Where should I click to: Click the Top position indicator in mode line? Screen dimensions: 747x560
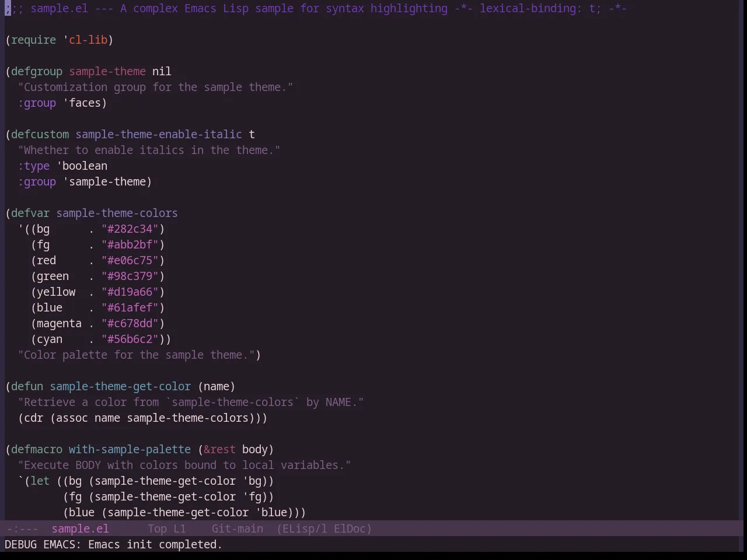(x=157, y=528)
